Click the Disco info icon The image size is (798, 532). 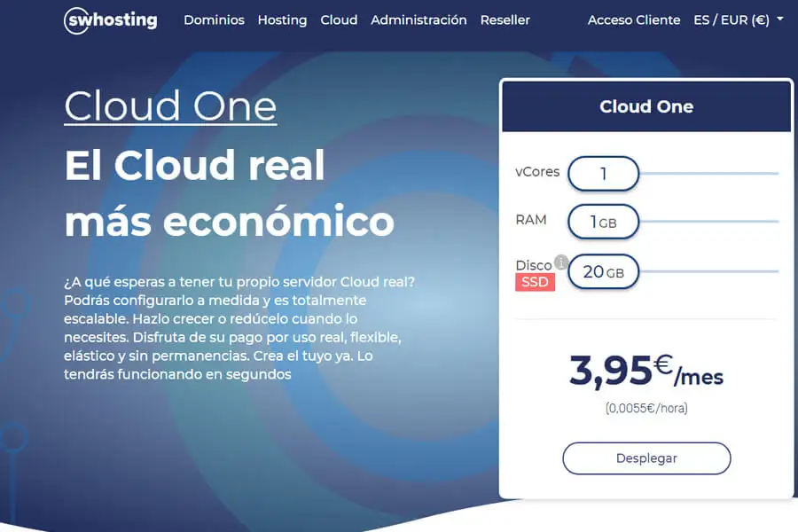pos(561,262)
